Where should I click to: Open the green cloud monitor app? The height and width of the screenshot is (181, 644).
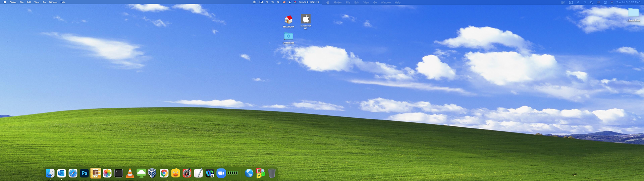click(x=141, y=173)
